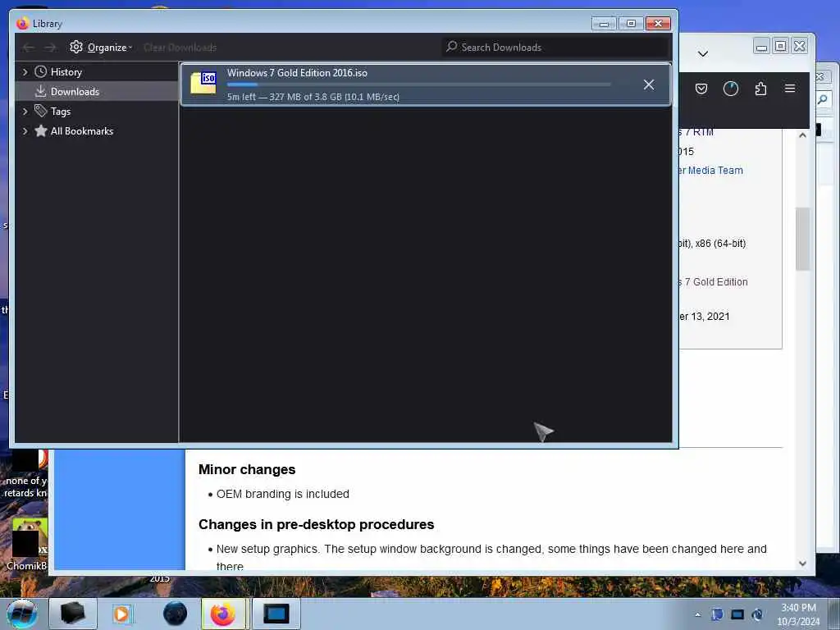
Task: Open the monitor app taskbar icon
Action: click(276, 614)
